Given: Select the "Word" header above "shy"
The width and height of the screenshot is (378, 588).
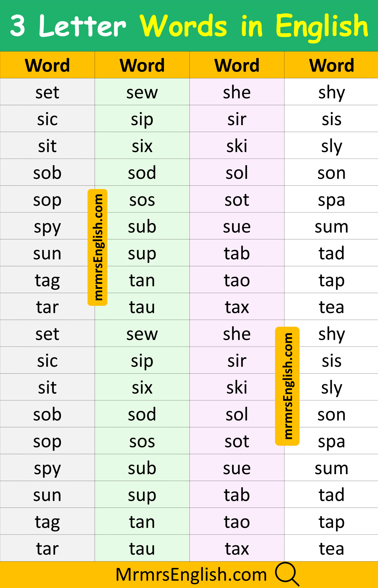Looking at the screenshot, I should 331,65.
